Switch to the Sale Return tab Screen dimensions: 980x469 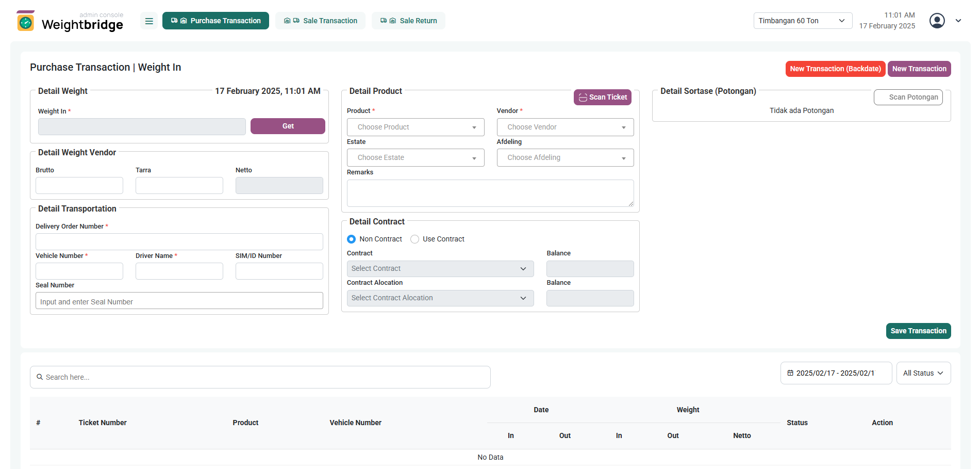[408, 21]
